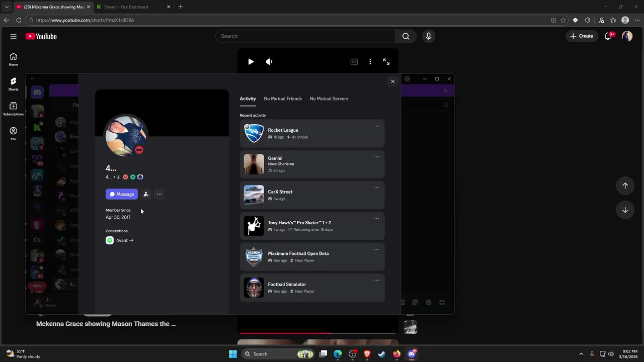This screenshot has width=644, height=362.
Task: Click the CarX Street game icon
Action: [254, 195]
